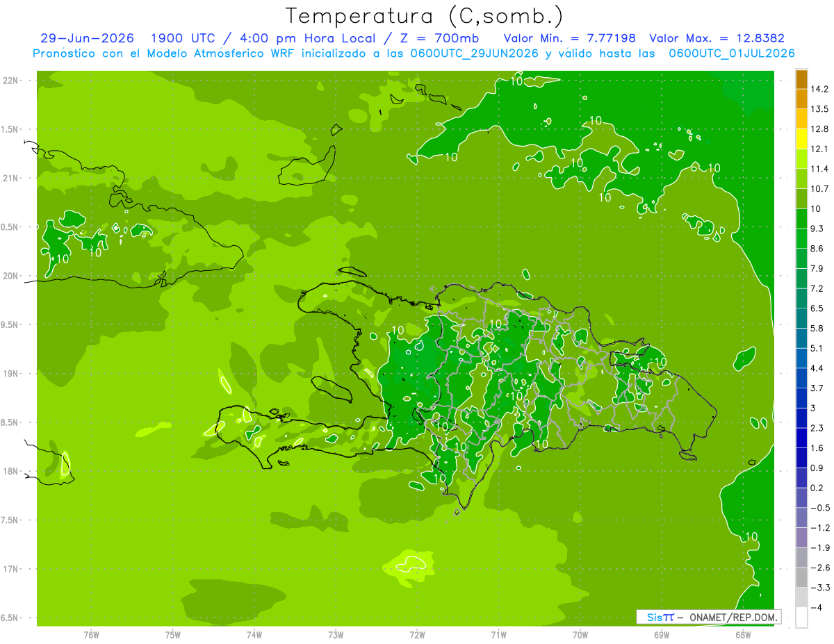Click the "13.5" color scale label
This screenshot has width=834, height=644.
tap(819, 109)
